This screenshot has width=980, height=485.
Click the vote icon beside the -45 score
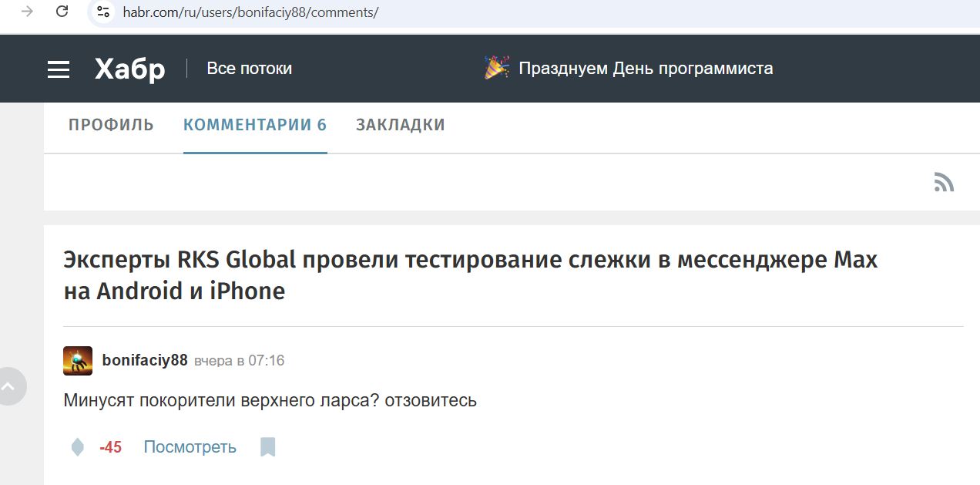tap(77, 447)
